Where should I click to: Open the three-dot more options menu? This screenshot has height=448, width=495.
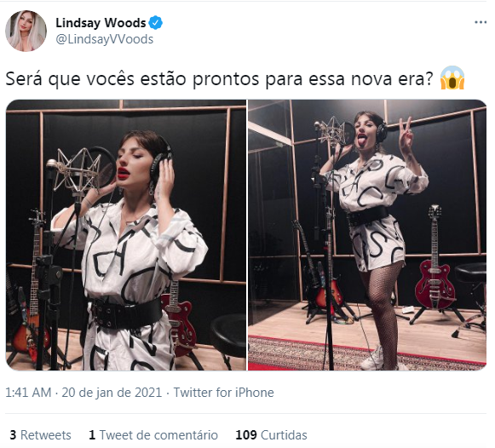[x=481, y=22]
